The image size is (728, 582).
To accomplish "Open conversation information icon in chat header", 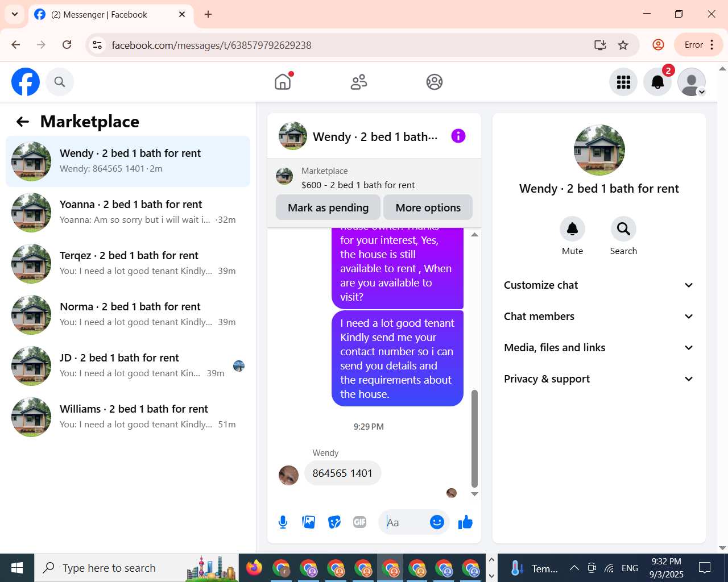I will (x=458, y=136).
